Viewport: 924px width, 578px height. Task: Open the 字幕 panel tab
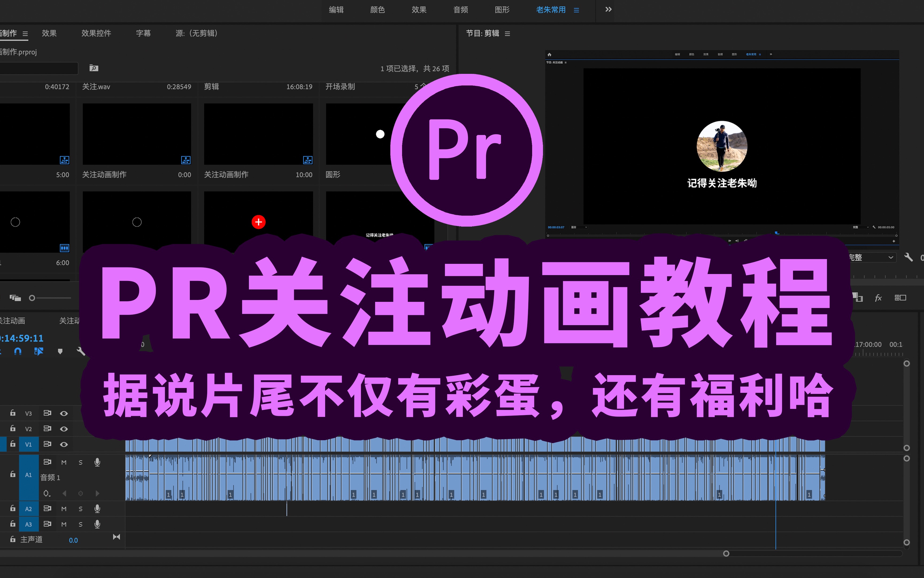click(143, 33)
